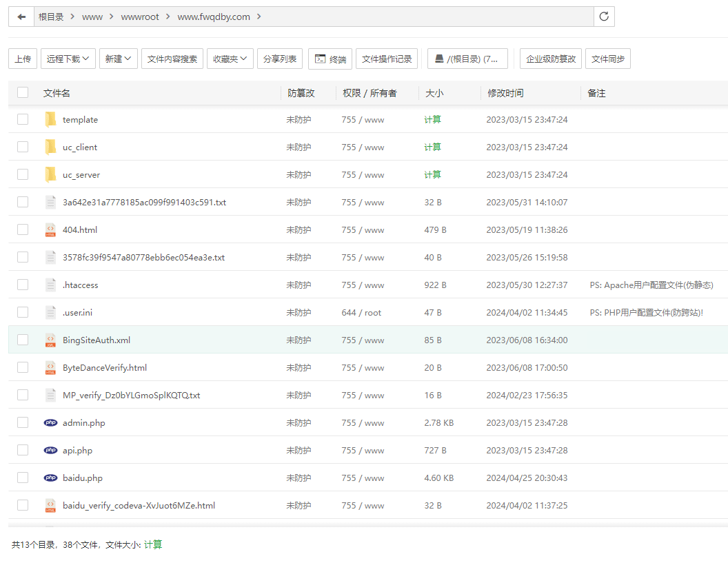Check the 404.html row checkbox
Viewport: 728px width, 574px height.
(x=23, y=229)
